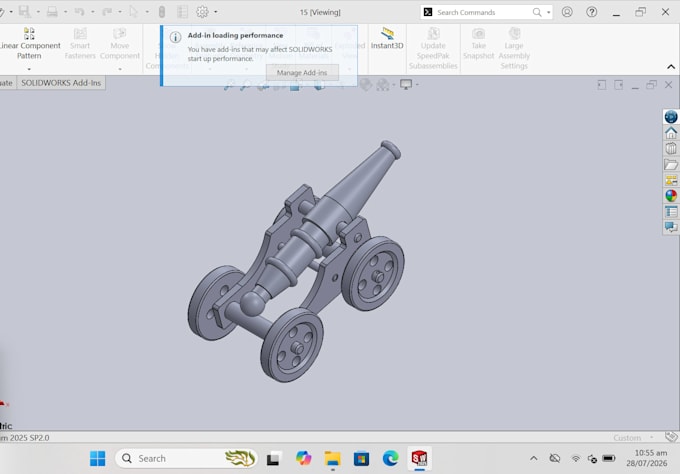Open the Linear Component Pattern dropdown arrow
680x474 pixels.
tap(29, 69)
